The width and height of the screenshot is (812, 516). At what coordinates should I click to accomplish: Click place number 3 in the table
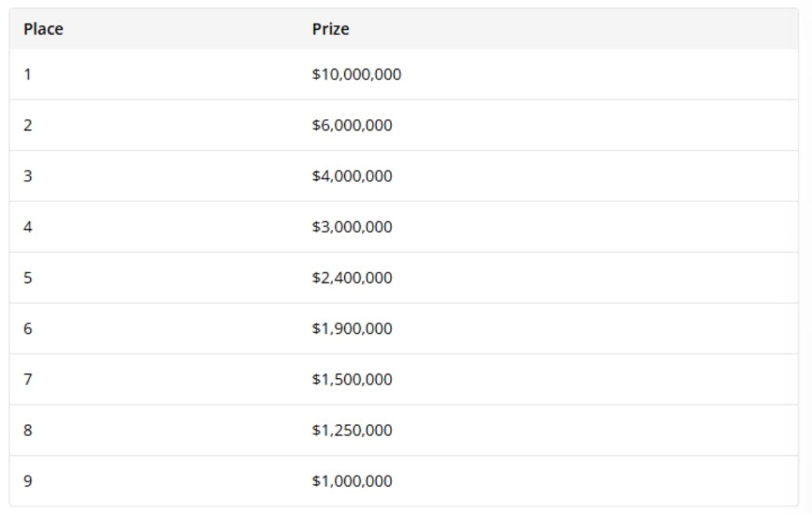pyautogui.click(x=28, y=176)
